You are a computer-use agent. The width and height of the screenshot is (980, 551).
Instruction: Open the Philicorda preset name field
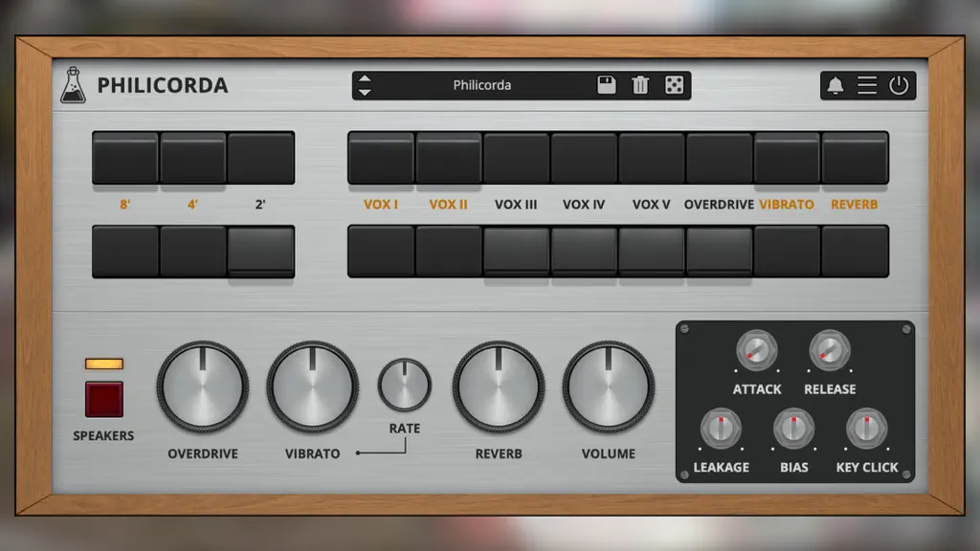482,85
